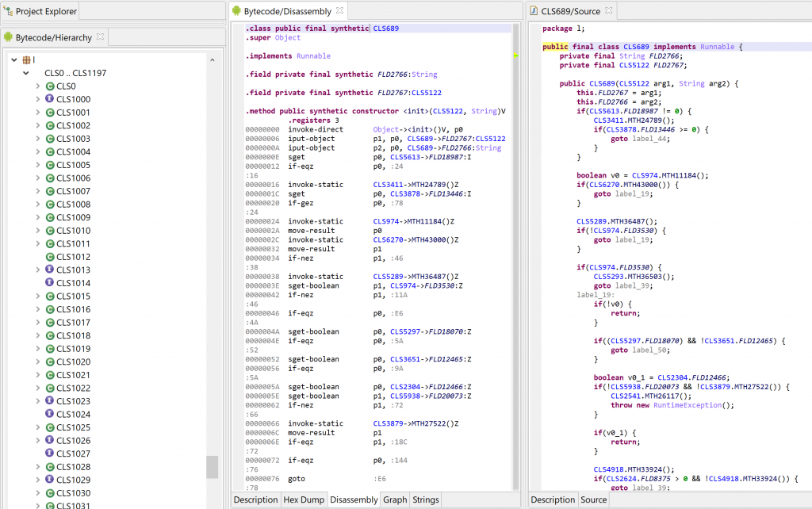This screenshot has width=812, height=509.
Task: Follow Runnable link in source class declaration
Action: click(717, 47)
